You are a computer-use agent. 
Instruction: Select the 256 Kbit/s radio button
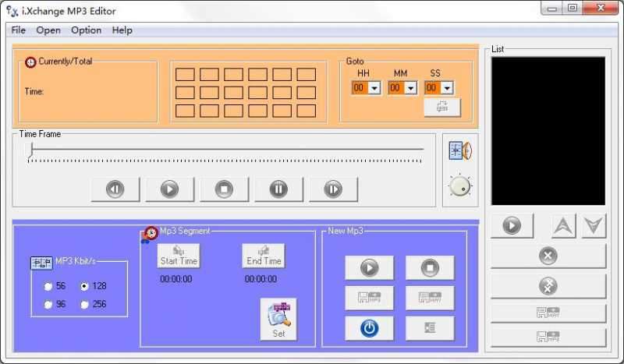tap(84, 305)
